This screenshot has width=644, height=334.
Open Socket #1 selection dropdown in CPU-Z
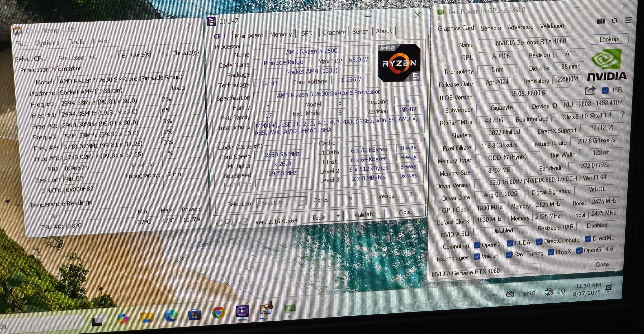[x=281, y=202]
